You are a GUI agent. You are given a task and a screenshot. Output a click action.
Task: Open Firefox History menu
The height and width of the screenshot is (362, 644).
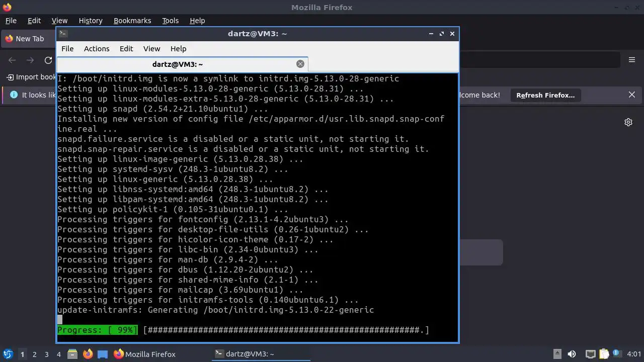click(91, 21)
